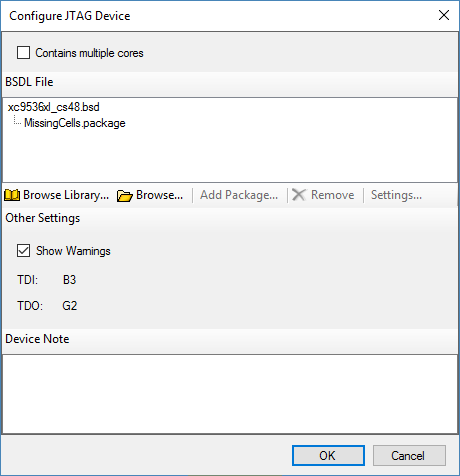Click empty area of BSDL File list
This screenshot has height=476, width=460.
[230, 157]
